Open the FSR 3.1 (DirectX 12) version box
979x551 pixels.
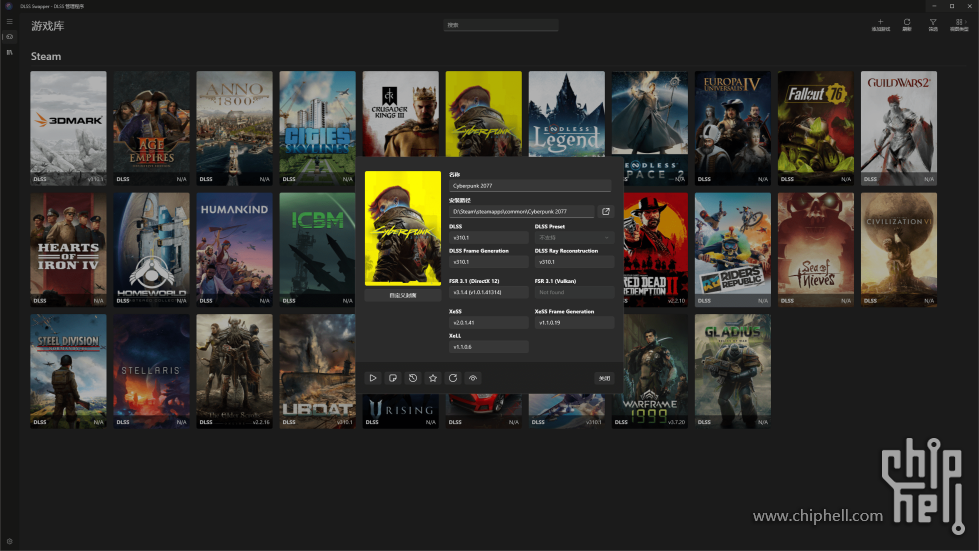point(488,292)
